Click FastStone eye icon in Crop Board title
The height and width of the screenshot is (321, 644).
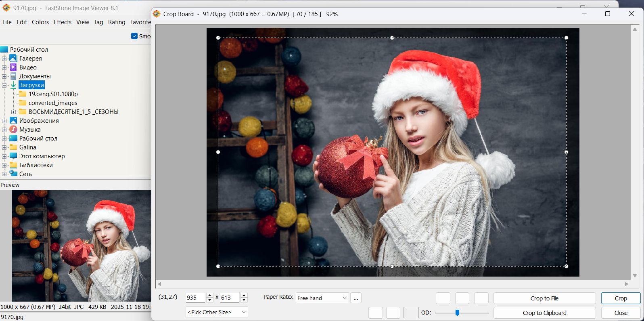click(x=157, y=14)
